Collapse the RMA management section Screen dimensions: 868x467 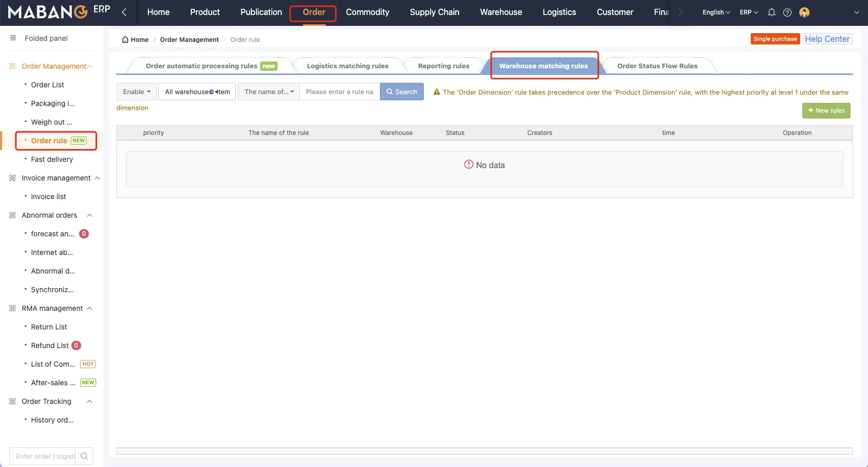[x=89, y=308]
